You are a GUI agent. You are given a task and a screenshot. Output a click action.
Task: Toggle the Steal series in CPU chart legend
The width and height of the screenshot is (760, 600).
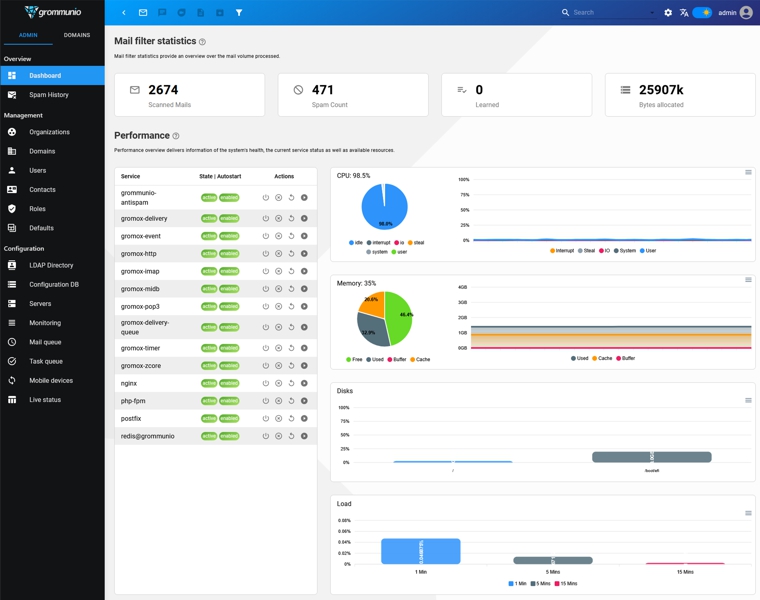(589, 251)
